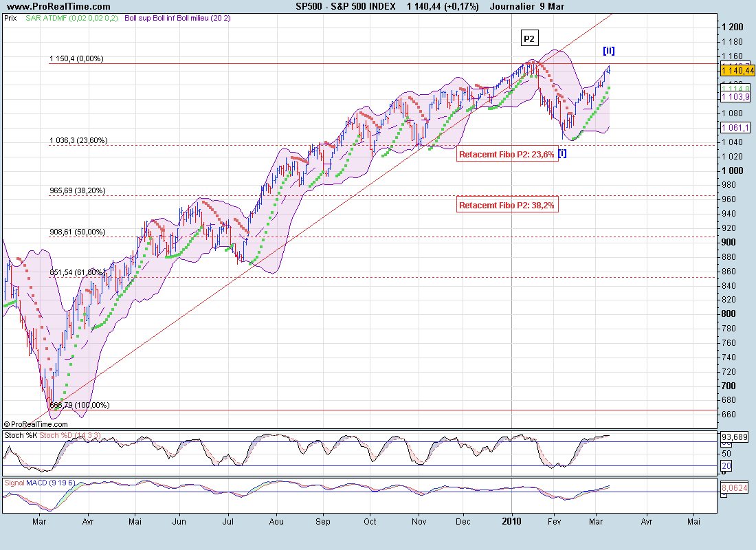
Task: Click the 1 080 price scale label
Action: pyautogui.click(x=732, y=113)
